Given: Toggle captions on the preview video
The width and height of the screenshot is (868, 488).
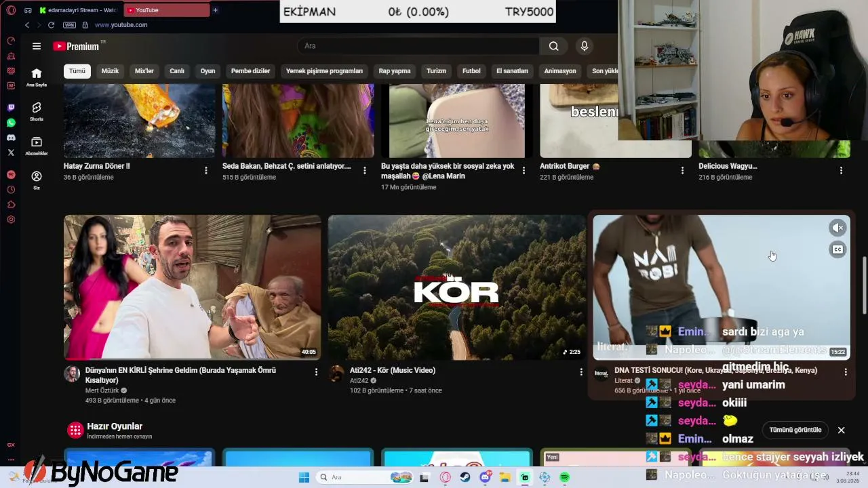Looking at the screenshot, I should (x=837, y=249).
